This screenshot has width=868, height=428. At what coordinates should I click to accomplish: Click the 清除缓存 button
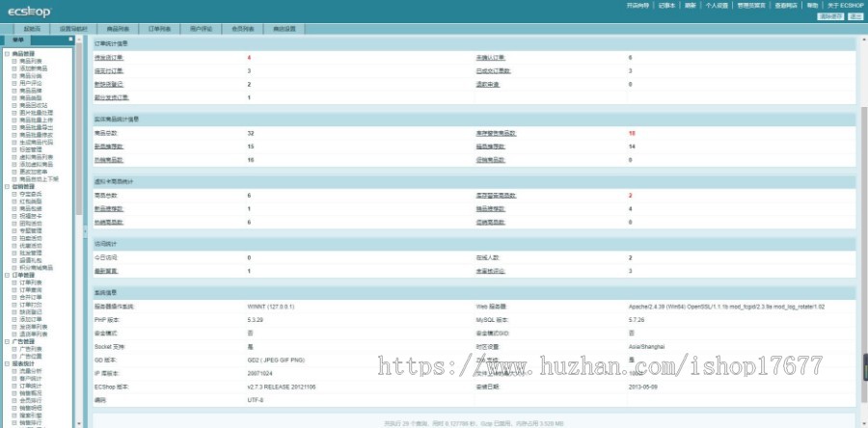click(x=830, y=16)
